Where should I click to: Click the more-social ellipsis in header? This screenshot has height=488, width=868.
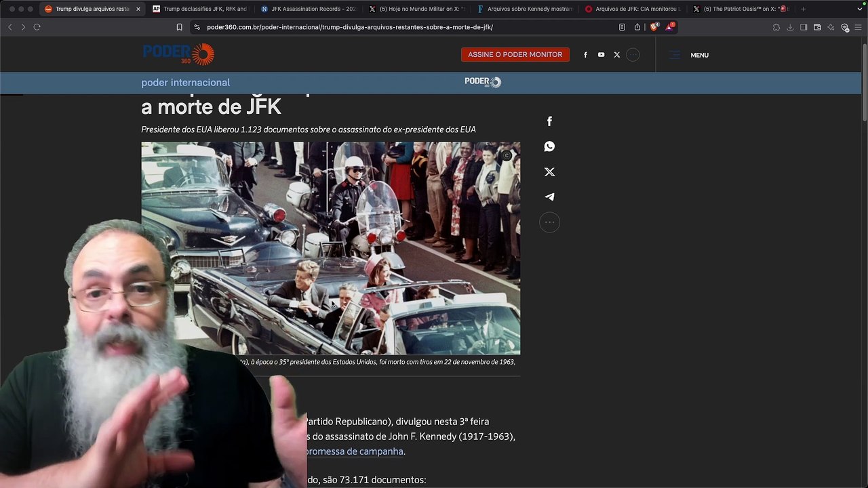(633, 55)
